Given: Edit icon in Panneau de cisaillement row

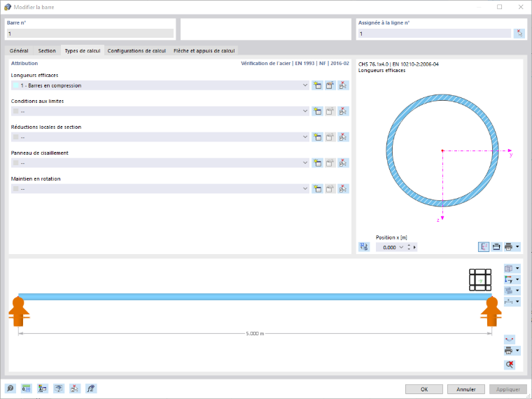Looking at the screenshot, I should (330, 163).
